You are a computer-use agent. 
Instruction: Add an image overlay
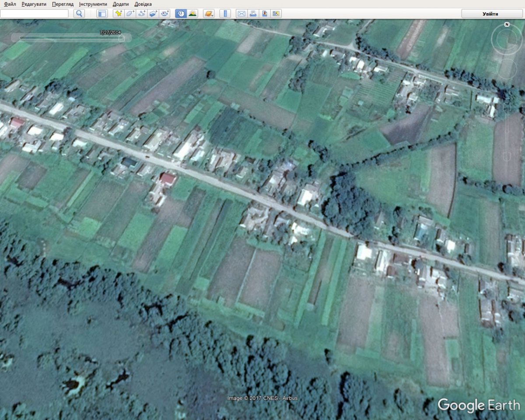pyautogui.click(x=153, y=14)
